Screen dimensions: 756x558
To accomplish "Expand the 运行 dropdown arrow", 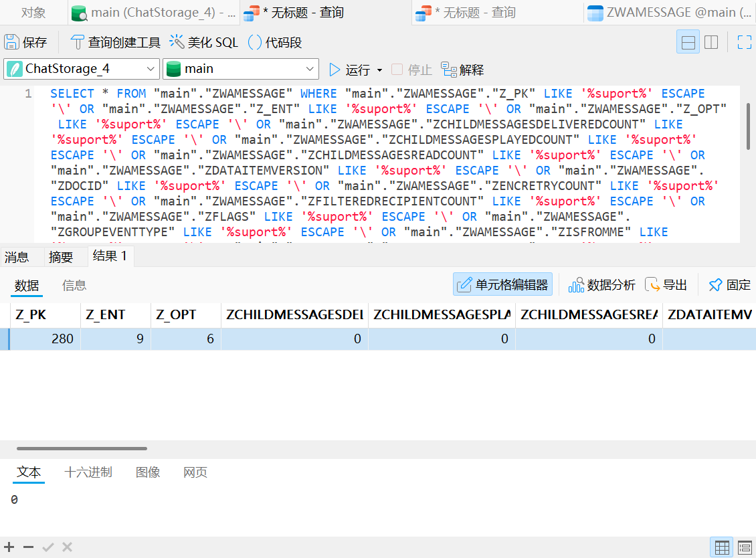I will [380, 70].
